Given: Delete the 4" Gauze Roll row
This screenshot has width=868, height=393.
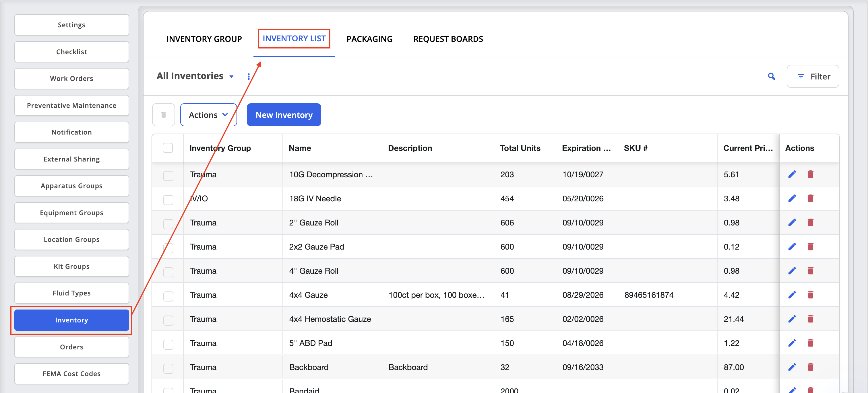Looking at the screenshot, I should click(x=810, y=271).
